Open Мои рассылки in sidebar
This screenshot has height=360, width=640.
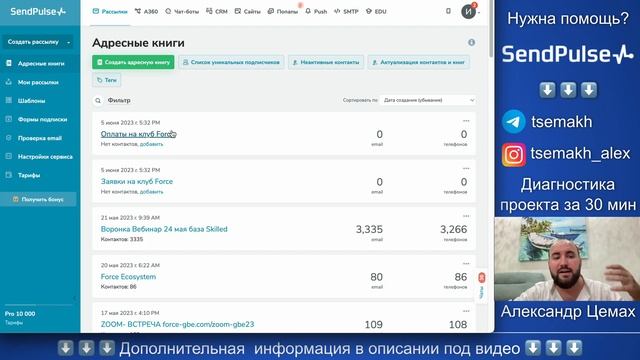coord(38,82)
